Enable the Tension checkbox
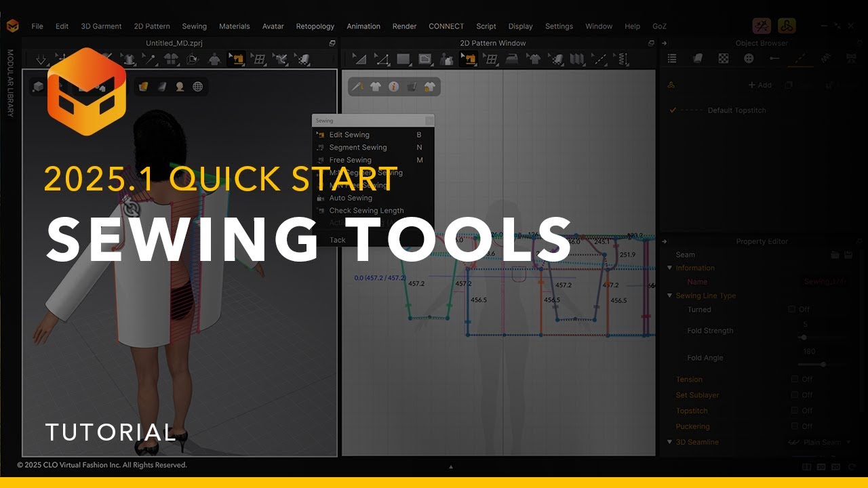 795,379
